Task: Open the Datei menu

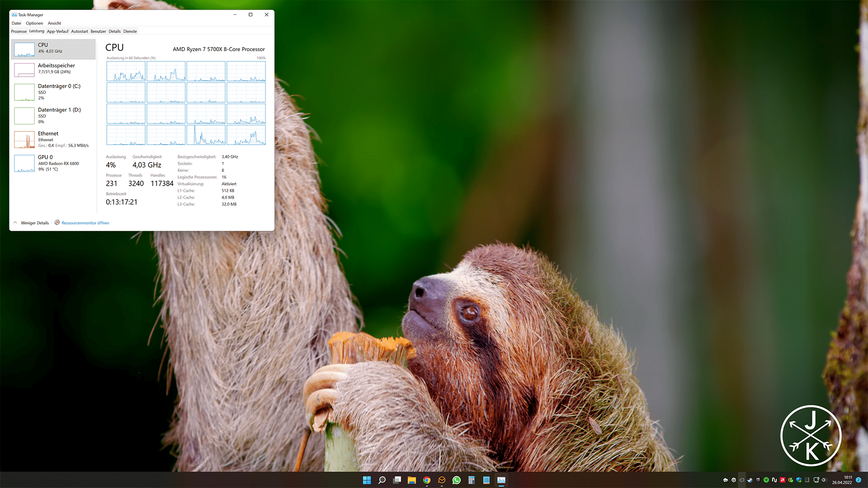Action: [x=16, y=23]
